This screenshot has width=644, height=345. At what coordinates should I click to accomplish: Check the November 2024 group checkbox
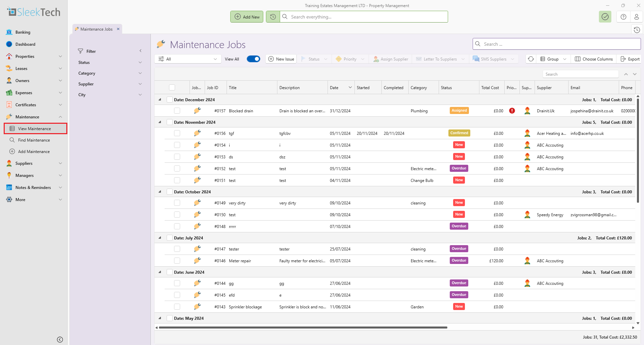pyautogui.click(x=170, y=122)
